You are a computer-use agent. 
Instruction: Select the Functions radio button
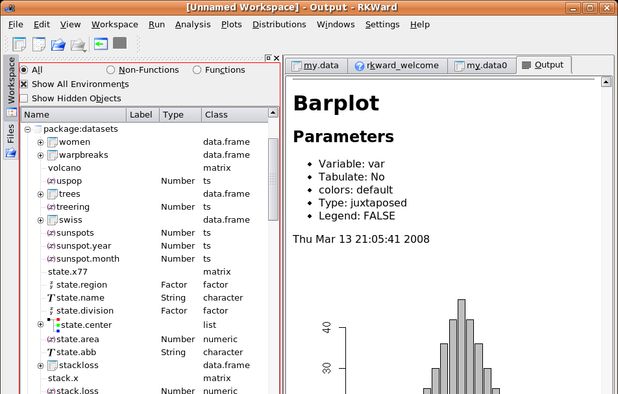[x=197, y=70]
